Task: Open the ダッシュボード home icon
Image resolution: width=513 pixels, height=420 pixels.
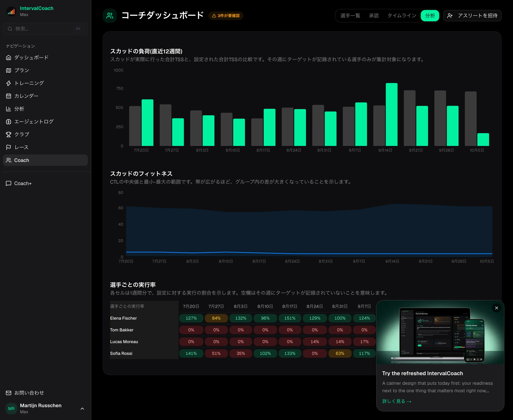Action: (x=9, y=58)
